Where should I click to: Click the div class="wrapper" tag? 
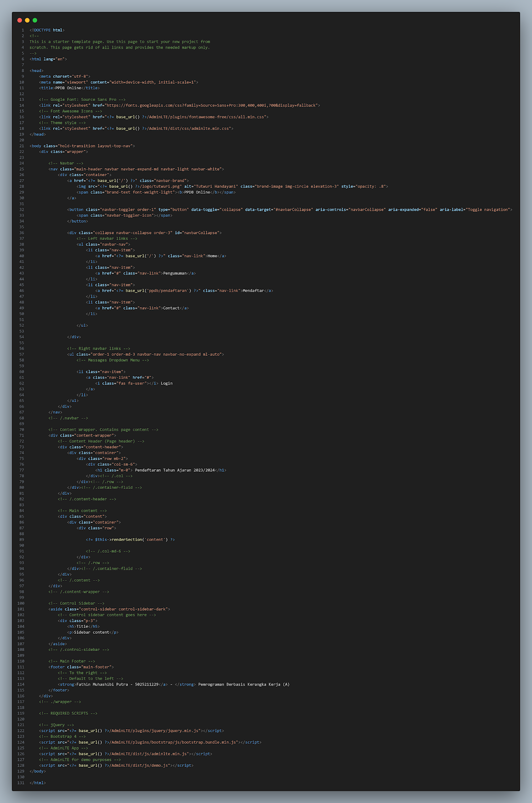coord(64,152)
